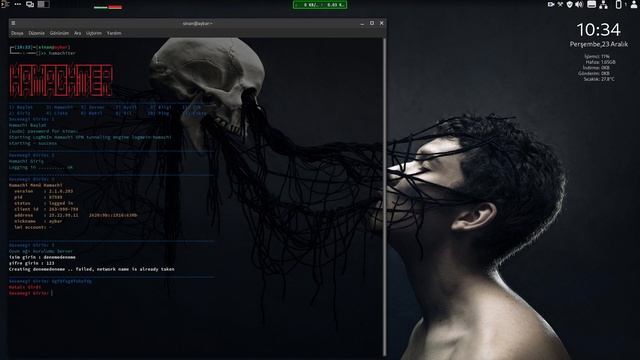Click the Sıcaklık temperature readout on desktop
Screen dimensions: 640x360
[599, 79]
